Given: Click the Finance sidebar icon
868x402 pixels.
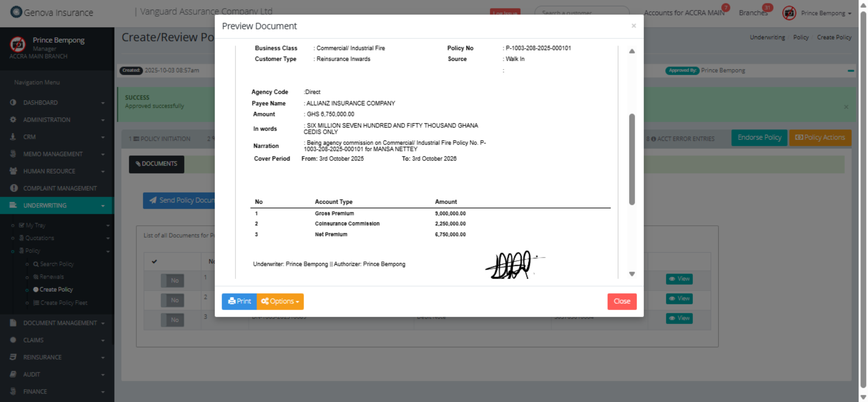Looking at the screenshot, I should click(13, 392).
